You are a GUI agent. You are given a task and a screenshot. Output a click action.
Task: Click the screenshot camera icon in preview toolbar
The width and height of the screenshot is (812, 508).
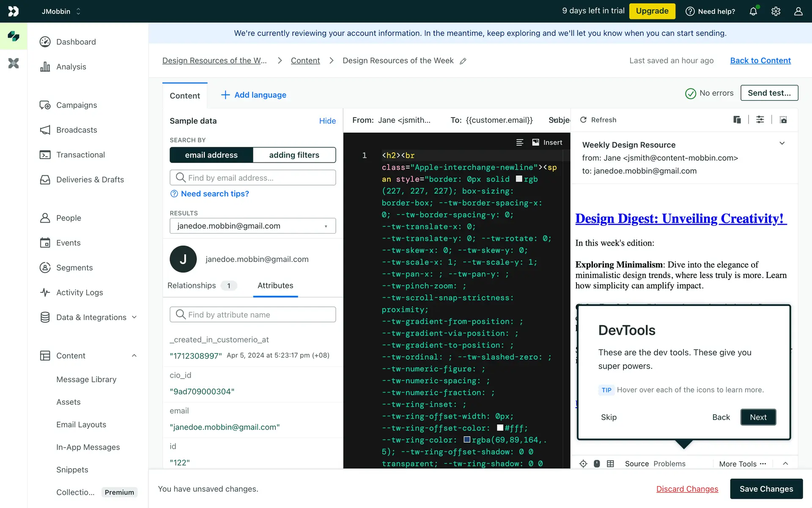[783, 120]
